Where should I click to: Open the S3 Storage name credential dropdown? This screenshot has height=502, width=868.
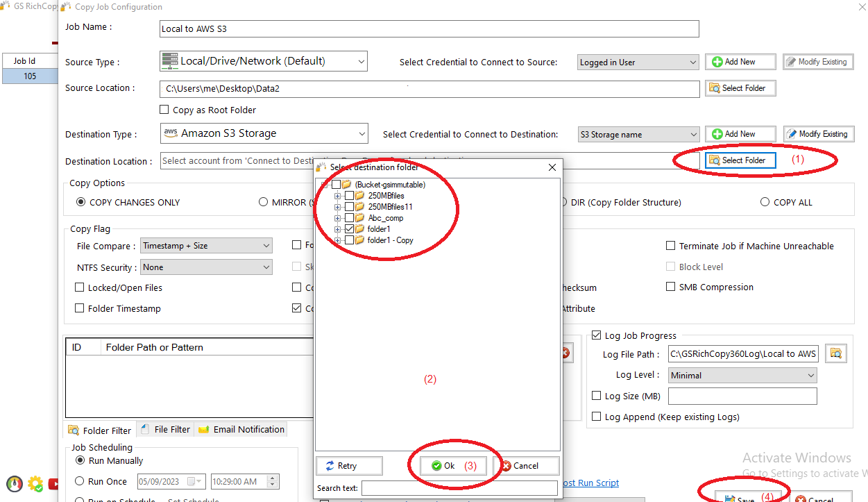click(638, 135)
